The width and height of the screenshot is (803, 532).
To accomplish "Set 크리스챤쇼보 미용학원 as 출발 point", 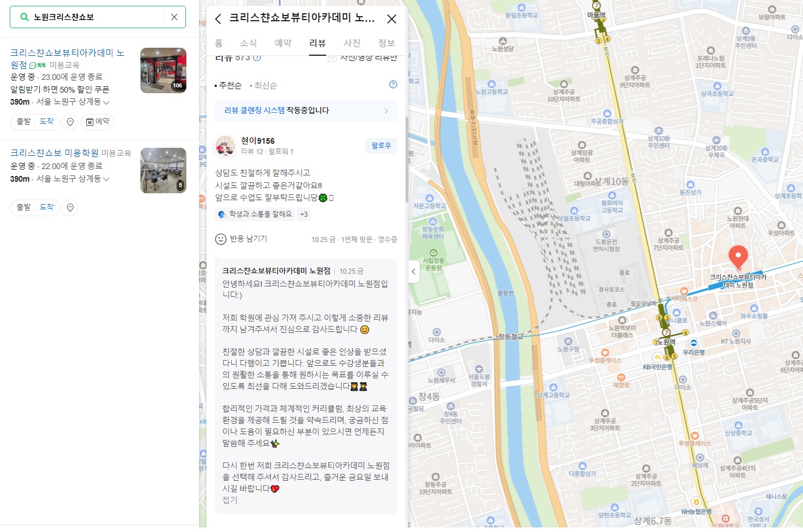I will coord(24,207).
